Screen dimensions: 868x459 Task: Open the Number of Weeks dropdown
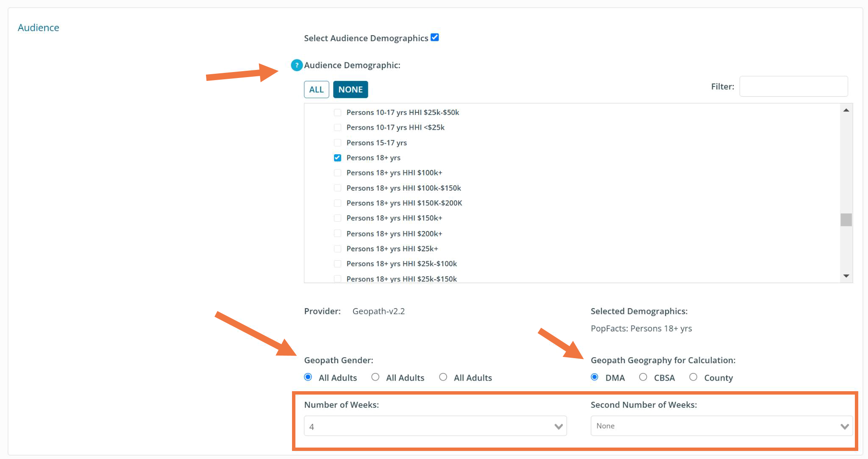pos(435,426)
